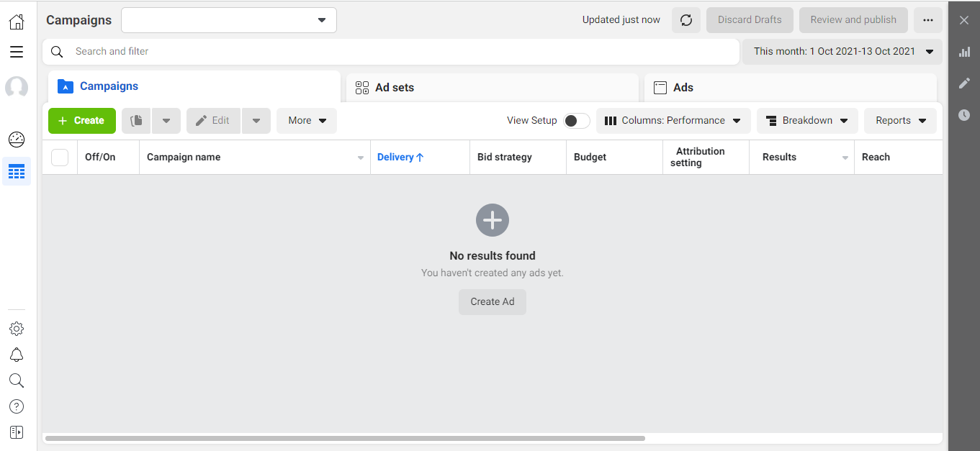Open the date range dropdown

tap(842, 52)
